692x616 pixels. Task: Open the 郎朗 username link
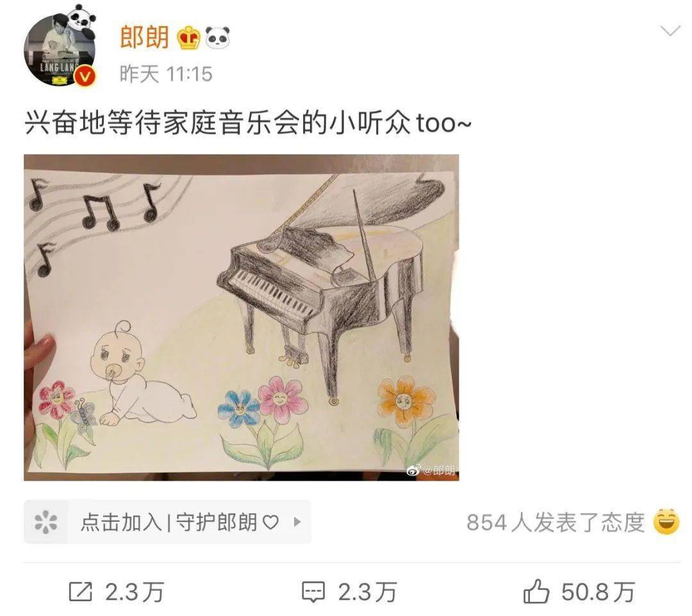145,37
